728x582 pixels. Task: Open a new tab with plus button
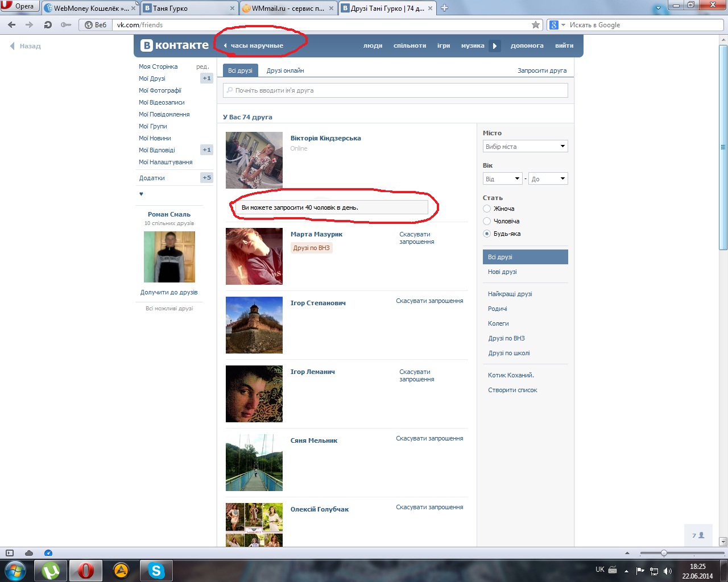[x=445, y=8]
